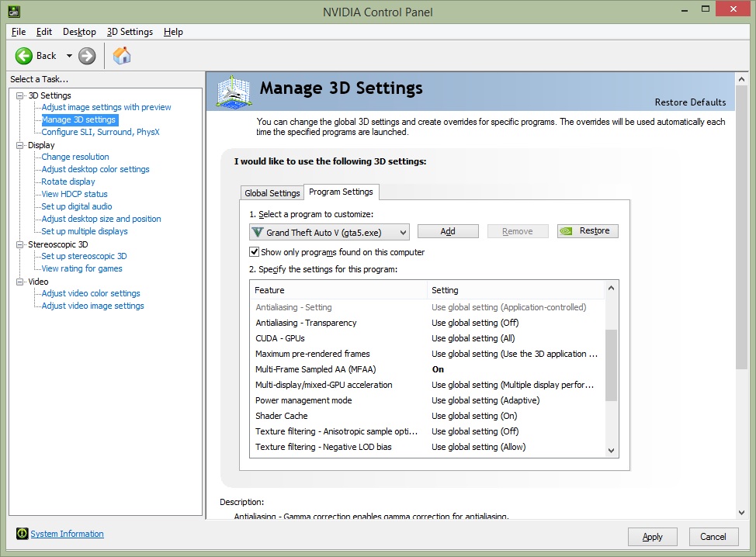Click the Feature column header

pos(338,290)
